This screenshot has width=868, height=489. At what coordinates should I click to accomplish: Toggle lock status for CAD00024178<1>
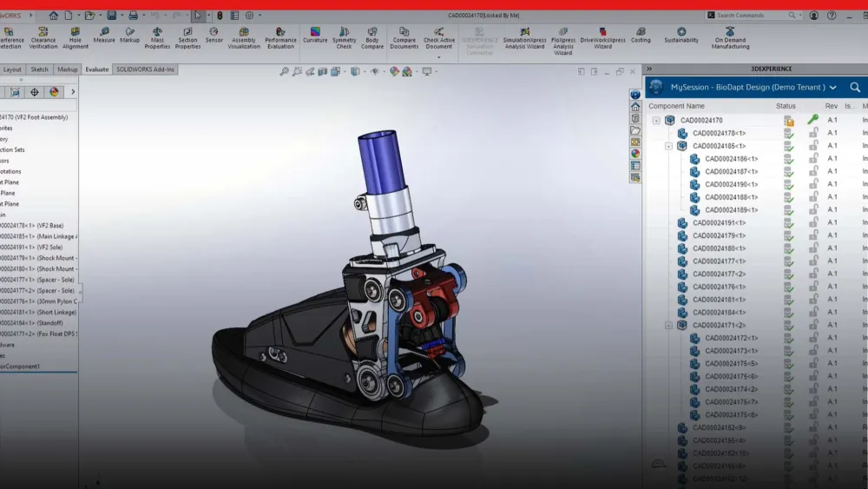(x=813, y=133)
